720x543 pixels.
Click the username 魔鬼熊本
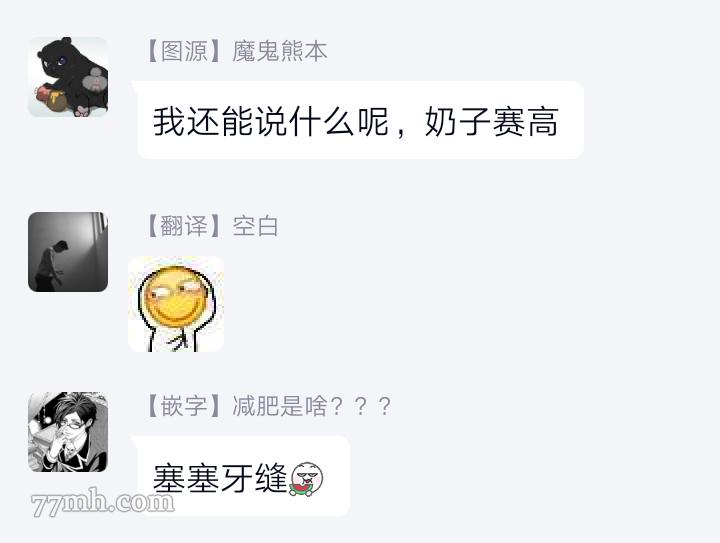(280, 51)
